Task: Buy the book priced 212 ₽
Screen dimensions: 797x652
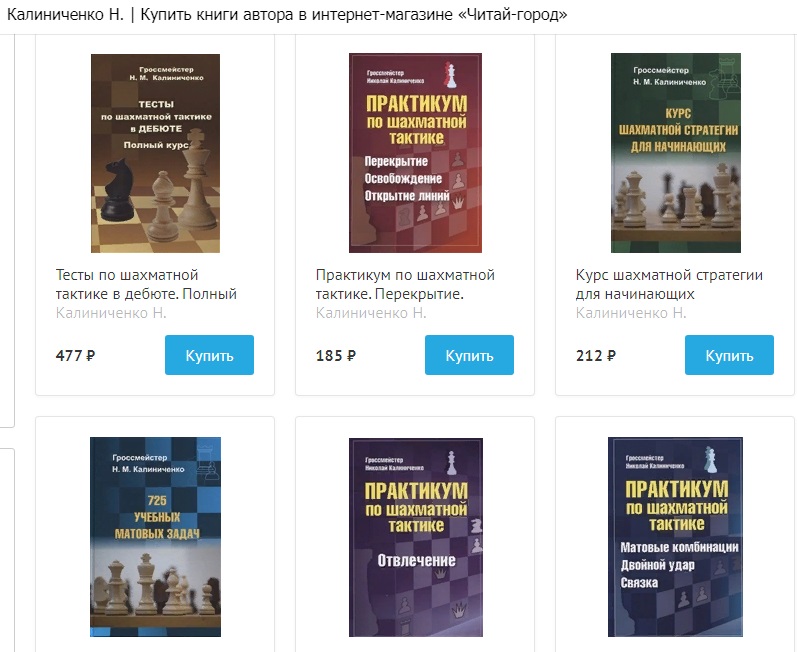Action: point(729,355)
